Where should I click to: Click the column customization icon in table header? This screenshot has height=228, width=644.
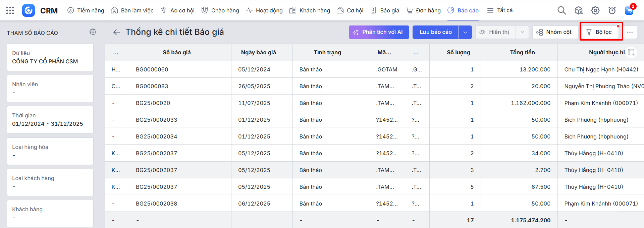tap(631, 52)
